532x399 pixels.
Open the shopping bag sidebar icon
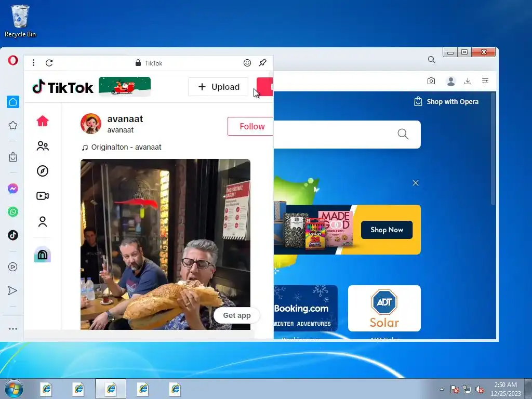tap(13, 157)
